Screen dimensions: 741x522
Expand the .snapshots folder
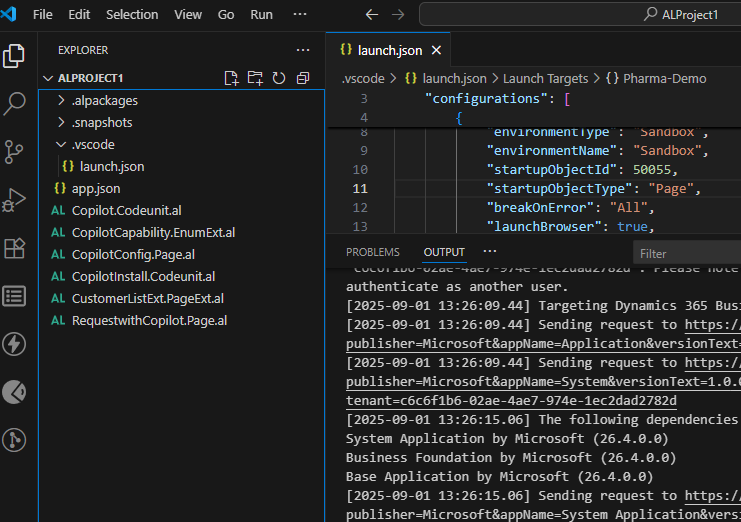(x=101, y=123)
